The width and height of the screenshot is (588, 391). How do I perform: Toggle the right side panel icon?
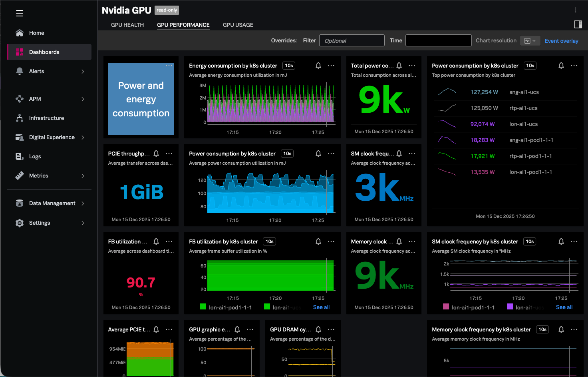click(578, 24)
